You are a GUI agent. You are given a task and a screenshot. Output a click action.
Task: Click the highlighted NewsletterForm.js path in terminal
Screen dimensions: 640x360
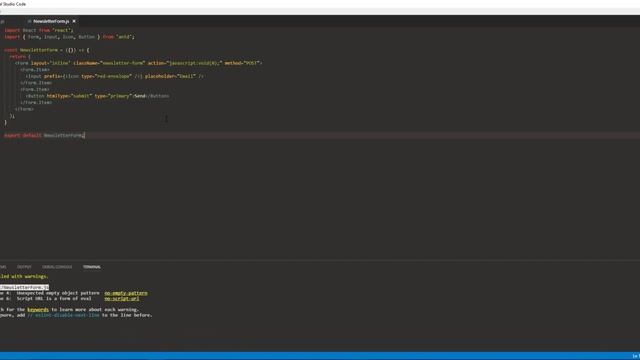point(24,287)
